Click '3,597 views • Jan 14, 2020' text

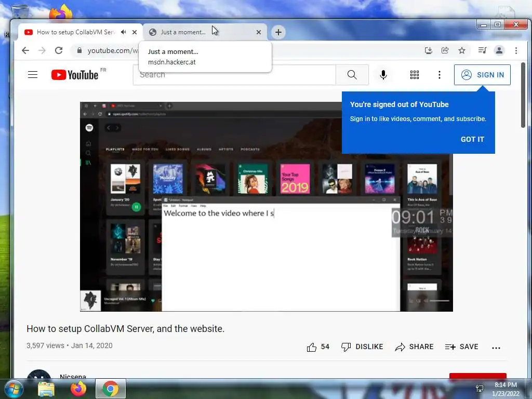pyautogui.click(x=70, y=345)
